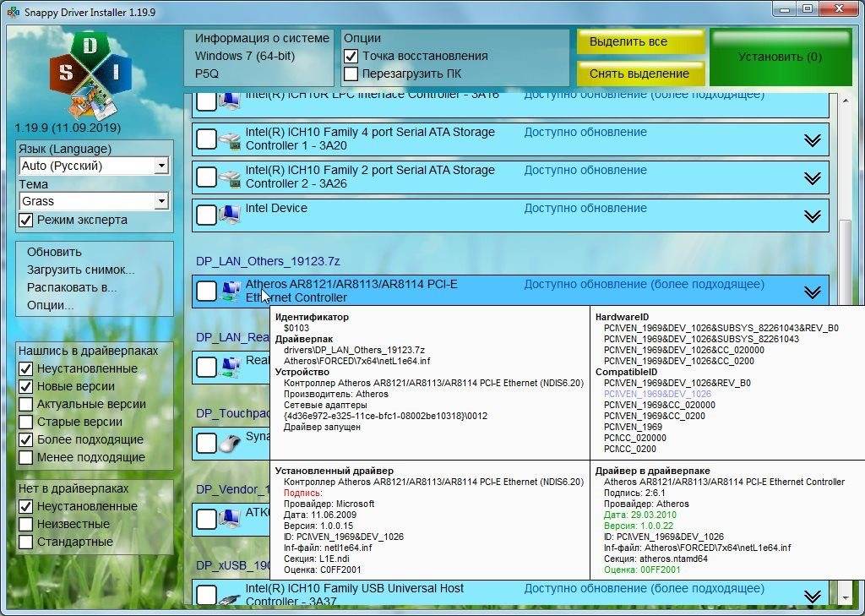Screen dimensions: 865x616
Task: Tick the checkbox for ICH10 2 port SATA Controller 2
Action: (x=206, y=177)
